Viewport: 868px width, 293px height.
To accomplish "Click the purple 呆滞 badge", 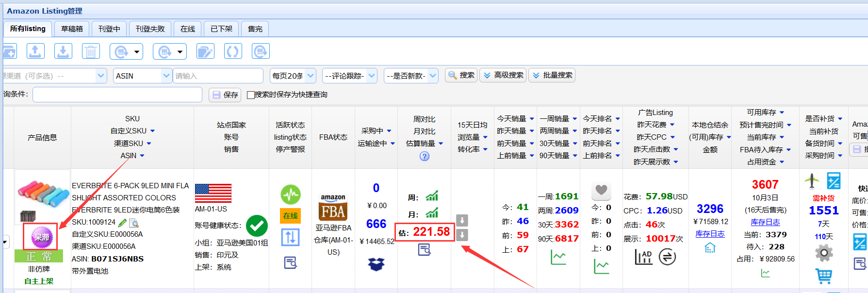I will tap(41, 237).
